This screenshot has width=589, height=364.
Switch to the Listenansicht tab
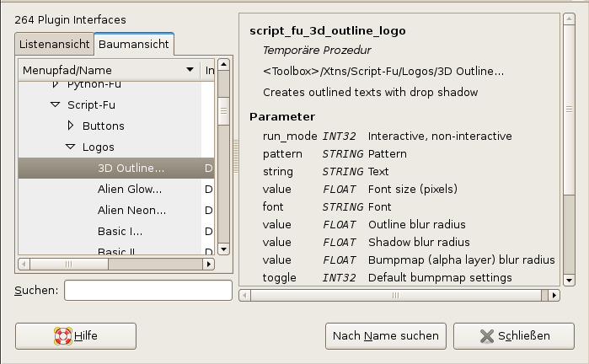pyautogui.click(x=55, y=45)
